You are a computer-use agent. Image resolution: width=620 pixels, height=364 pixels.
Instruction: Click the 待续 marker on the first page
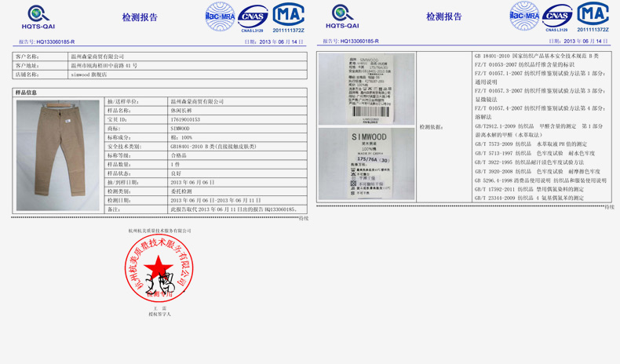(x=304, y=218)
